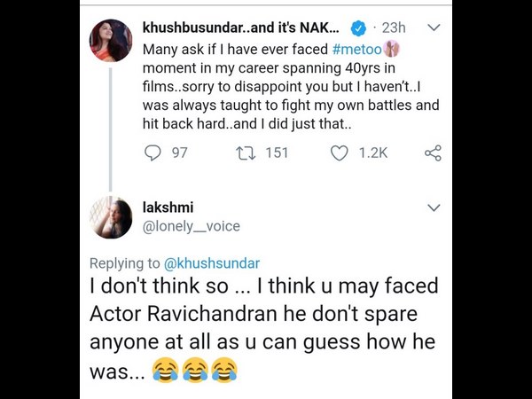Click the blue verified badge
Screen dimensions: 532x399
coord(356,28)
